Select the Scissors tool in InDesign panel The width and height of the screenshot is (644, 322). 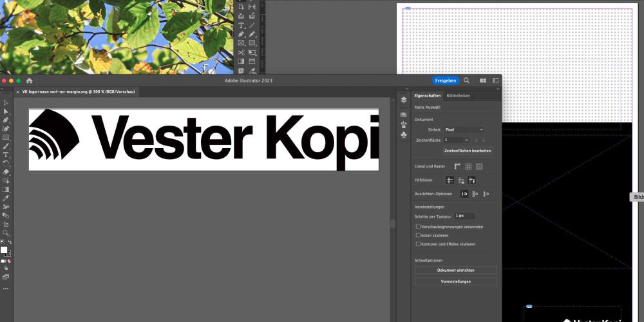coord(241,52)
